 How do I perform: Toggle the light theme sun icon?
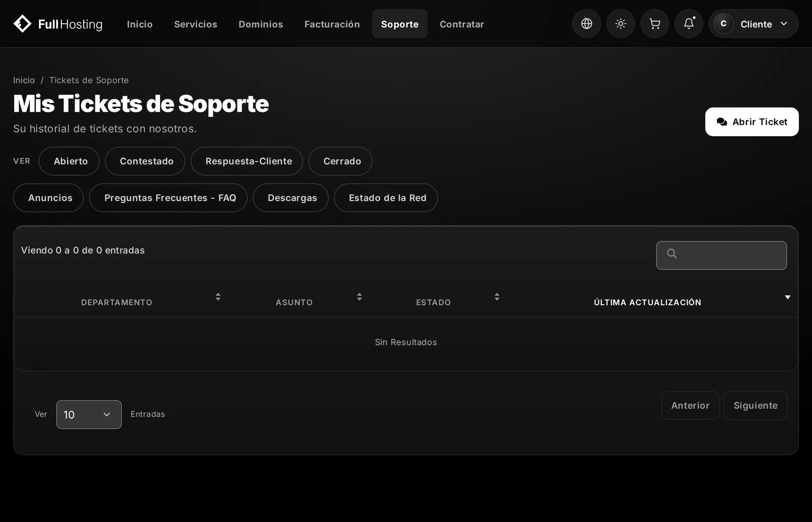pyautogui.click(x=621, y=23)
